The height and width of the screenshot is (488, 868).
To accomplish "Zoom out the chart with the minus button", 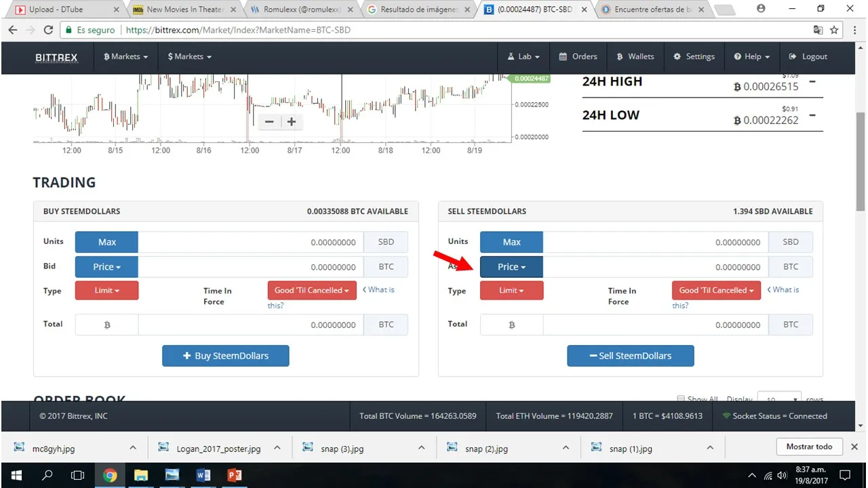I will [269, 122].
